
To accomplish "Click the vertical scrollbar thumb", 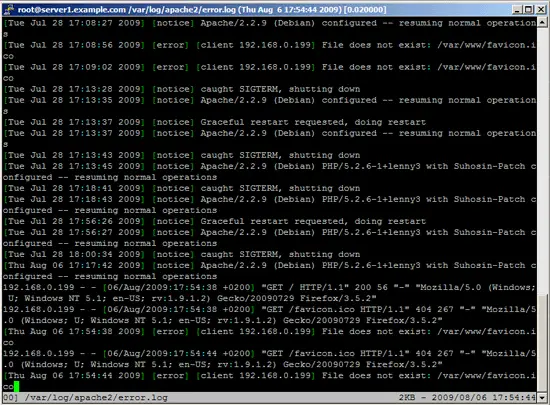I will tap(542, 343).
